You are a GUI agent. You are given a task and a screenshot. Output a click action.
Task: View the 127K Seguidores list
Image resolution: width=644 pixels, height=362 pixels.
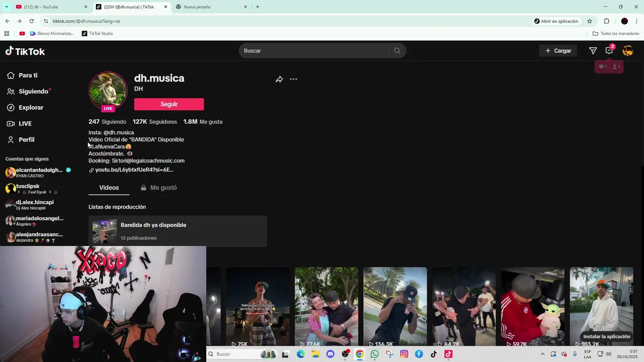pos(155,122)
